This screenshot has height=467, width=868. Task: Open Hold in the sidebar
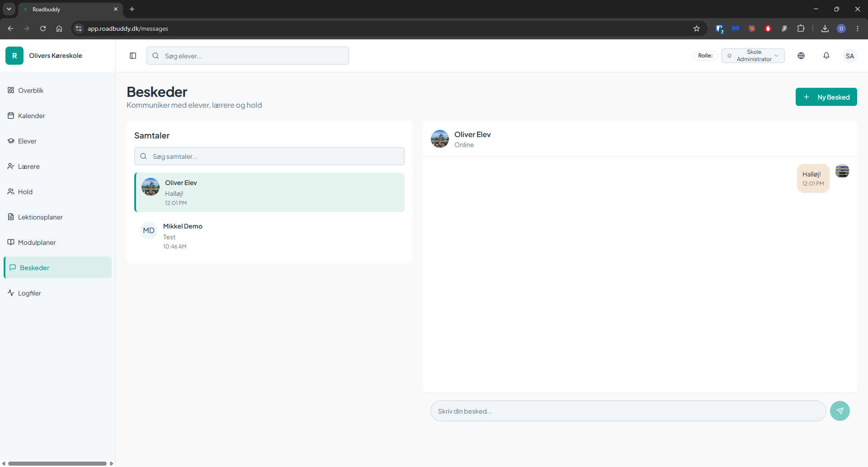tap(57, 191)
